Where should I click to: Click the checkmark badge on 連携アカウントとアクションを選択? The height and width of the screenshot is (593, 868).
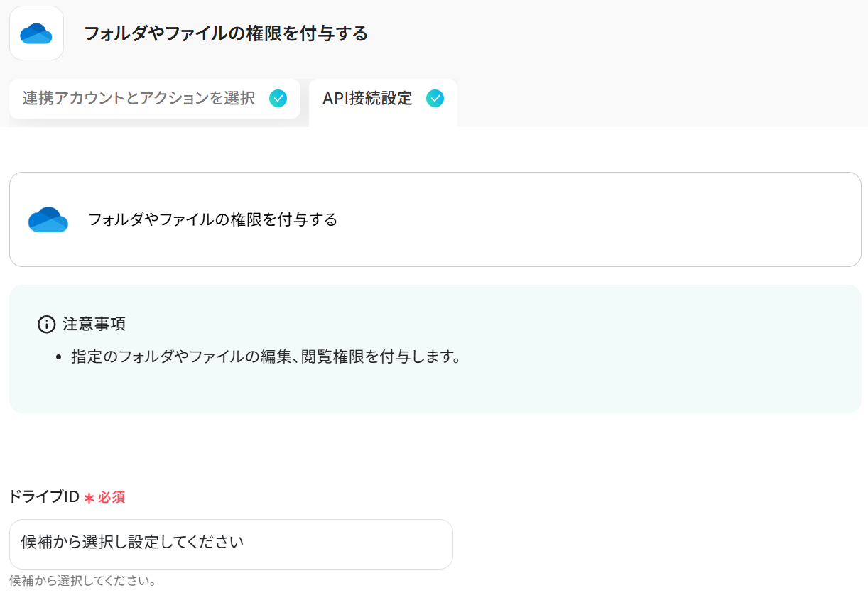click(278, 99)
